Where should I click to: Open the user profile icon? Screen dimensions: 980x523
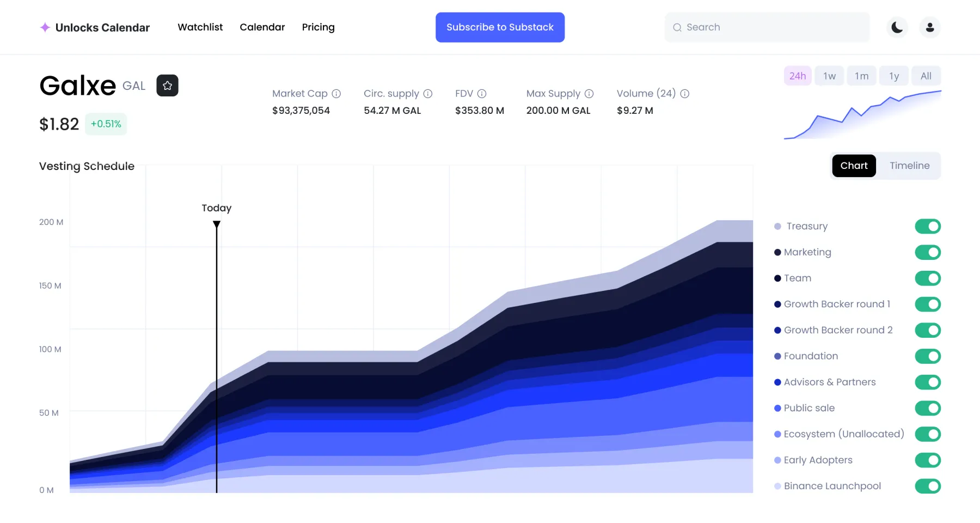930,27
